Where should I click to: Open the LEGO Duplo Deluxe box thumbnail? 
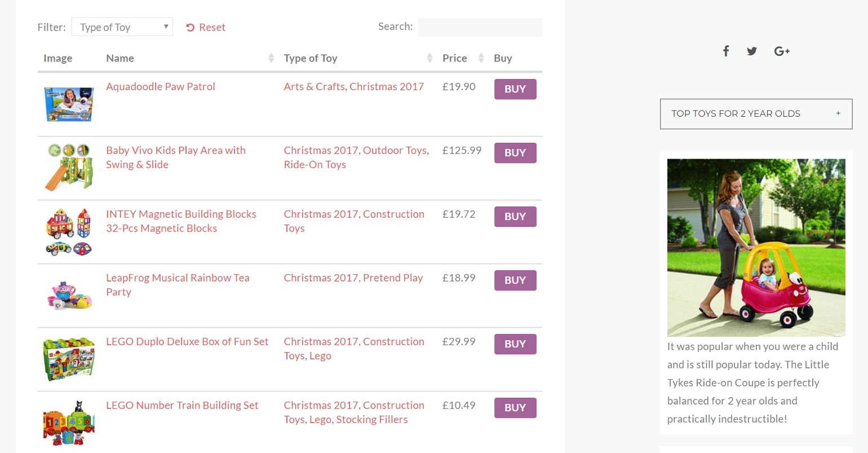(x=69, y=359)
